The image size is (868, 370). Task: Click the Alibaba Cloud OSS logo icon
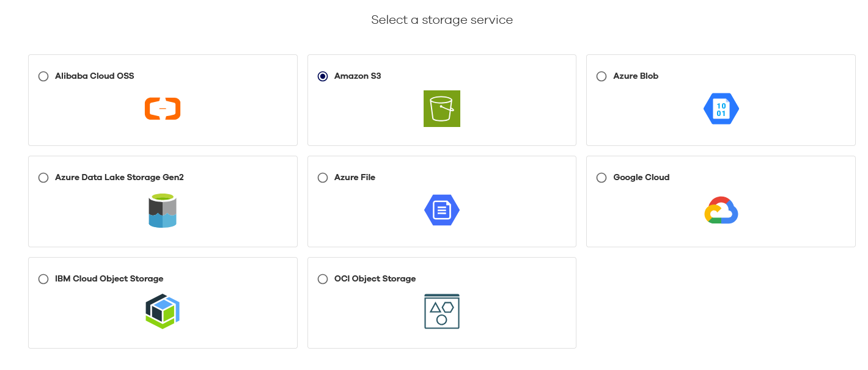162,108
